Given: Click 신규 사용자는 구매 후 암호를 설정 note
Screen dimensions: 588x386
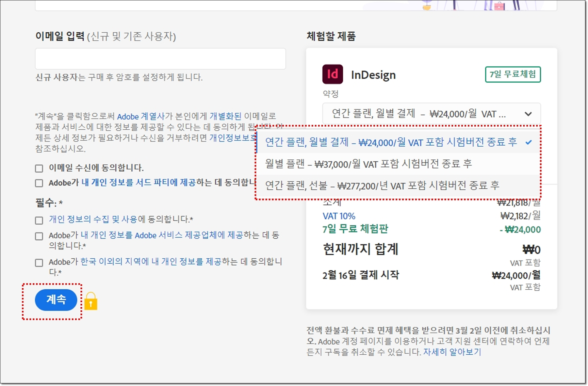Looking at the screenshot, I should (x=119, y=77).
